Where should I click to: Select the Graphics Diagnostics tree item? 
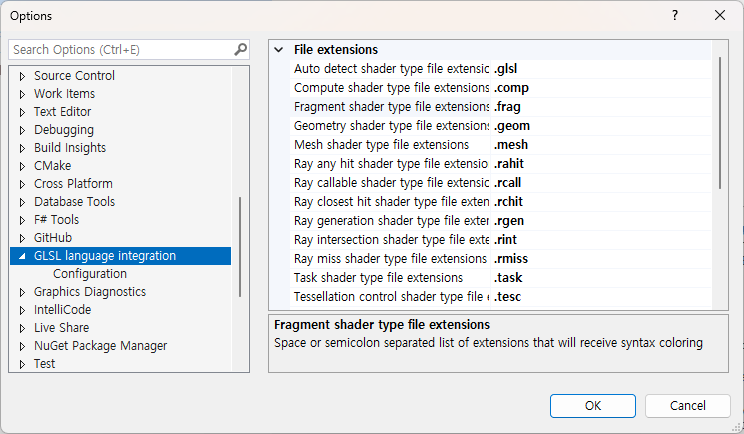click(90, 292)
